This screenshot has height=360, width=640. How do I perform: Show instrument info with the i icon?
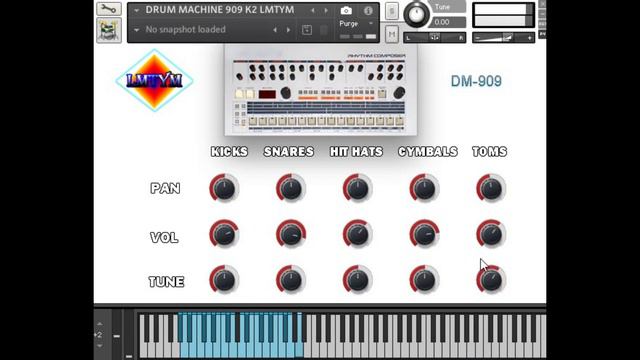point(368,11)
